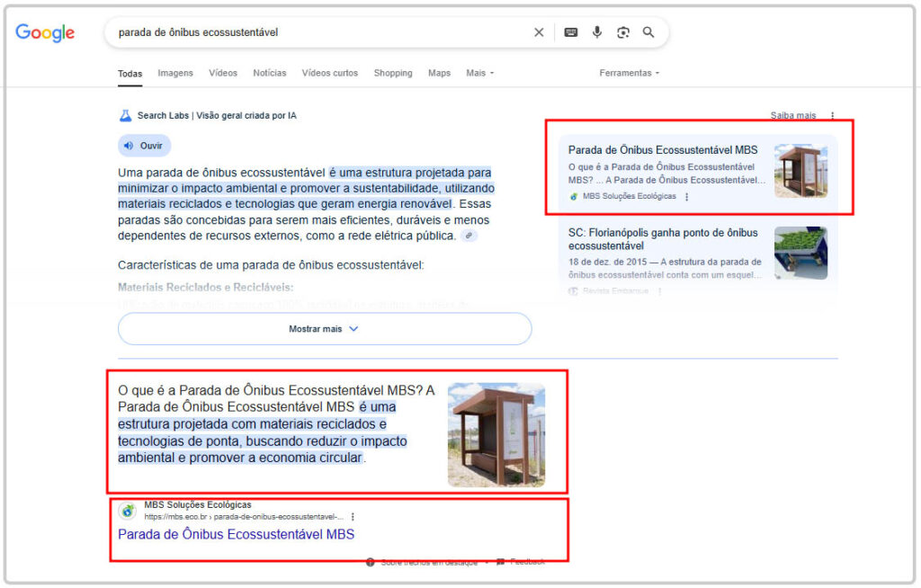This screenshot has width=921, height=588.
Task: Click the MBS Soluções Ecológicas site name in result
Action: coord(197,504)
